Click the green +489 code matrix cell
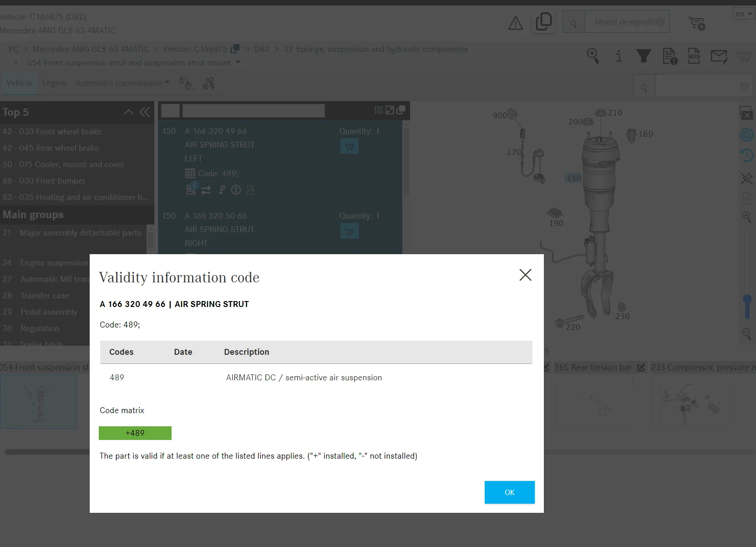 pos(135,433)
